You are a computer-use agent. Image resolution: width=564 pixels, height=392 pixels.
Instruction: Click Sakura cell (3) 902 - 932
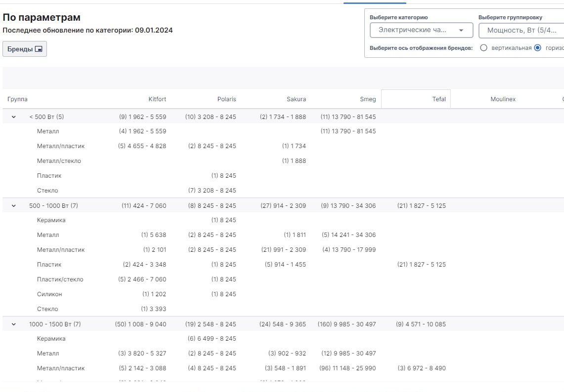[287, 353]
